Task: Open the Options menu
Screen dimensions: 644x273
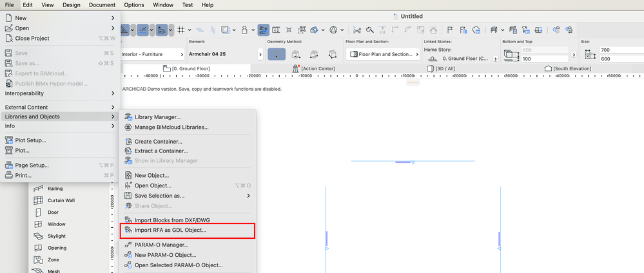Action: point(134,5)
